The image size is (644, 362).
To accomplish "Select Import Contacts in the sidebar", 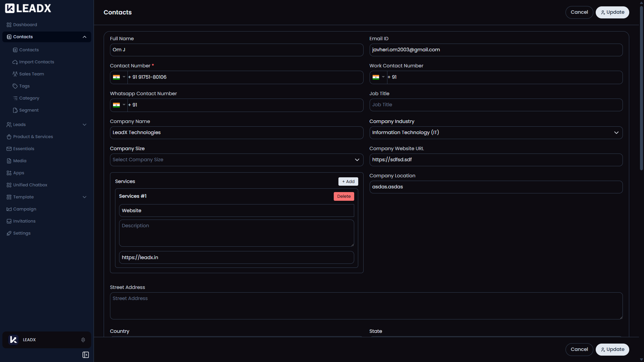I will coord(36,62).
